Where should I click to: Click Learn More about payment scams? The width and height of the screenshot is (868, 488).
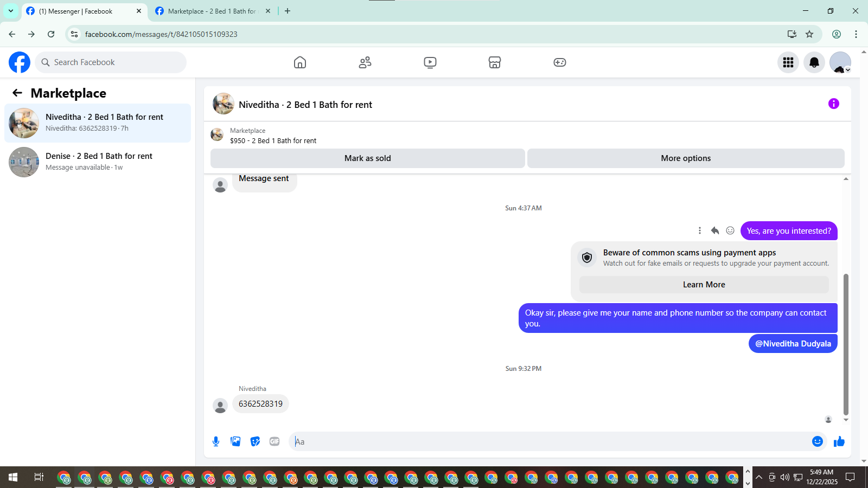tap(704, 285)
